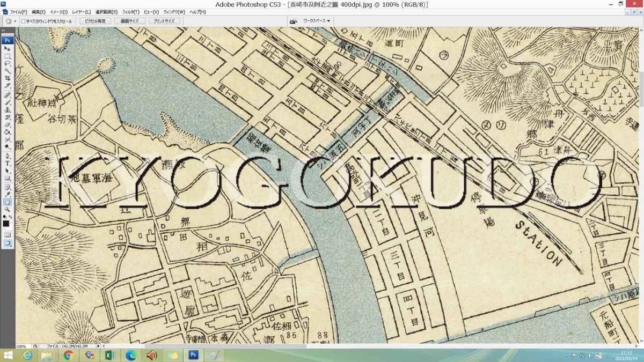Select the Path Selection tool
This screenshot has width=644, height=362.
[8, 171]
